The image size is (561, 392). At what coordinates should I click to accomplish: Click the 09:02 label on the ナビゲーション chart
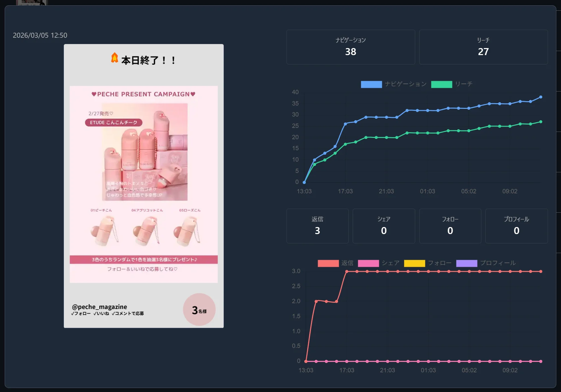click(x=510, y=191)
